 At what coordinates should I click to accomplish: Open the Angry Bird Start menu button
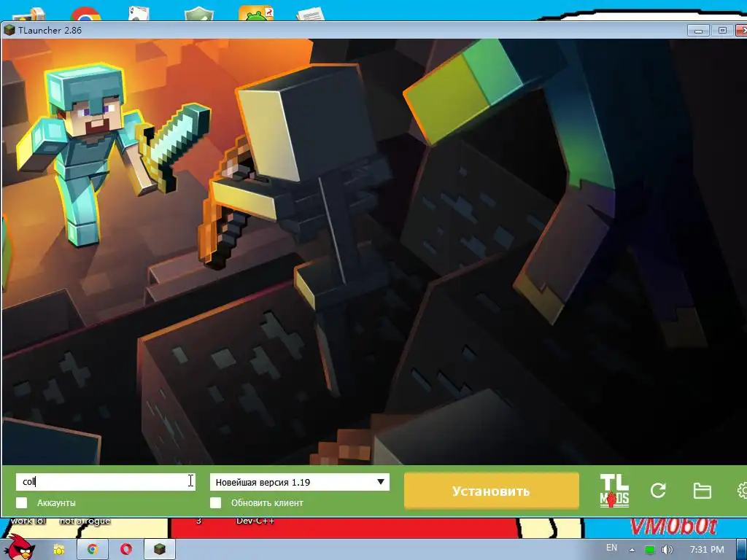(x=20, y=548)
